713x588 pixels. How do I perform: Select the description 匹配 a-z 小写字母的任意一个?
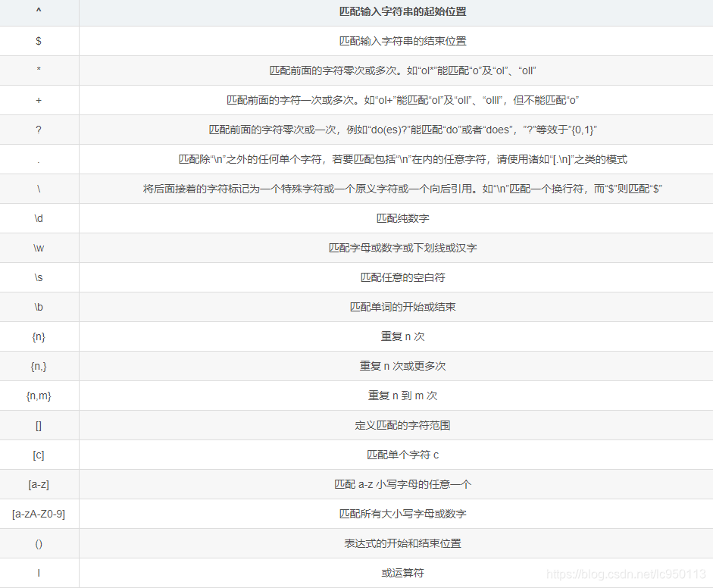coord(403,485)
